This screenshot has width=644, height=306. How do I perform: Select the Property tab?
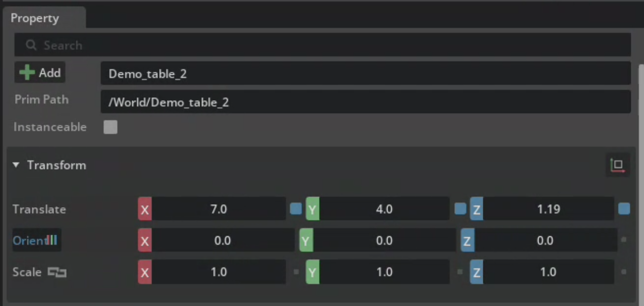pos(35,18)
